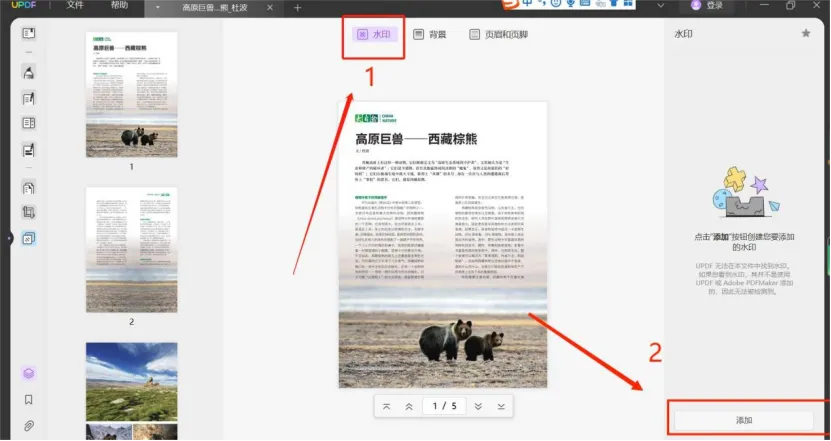831x441 pixels.
Task: Switch to the 背景 (Background) tab
Action: (x=430, y=35)
